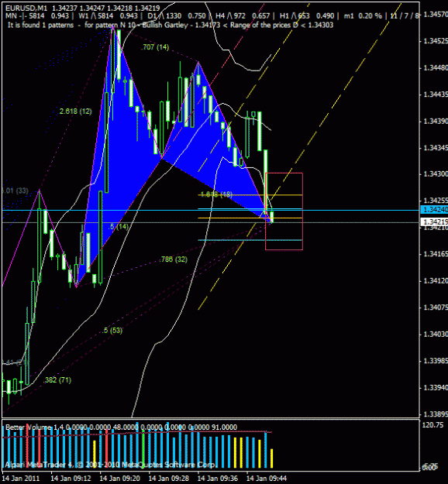Click the 1.33940 price axis value

coord(436,387)
